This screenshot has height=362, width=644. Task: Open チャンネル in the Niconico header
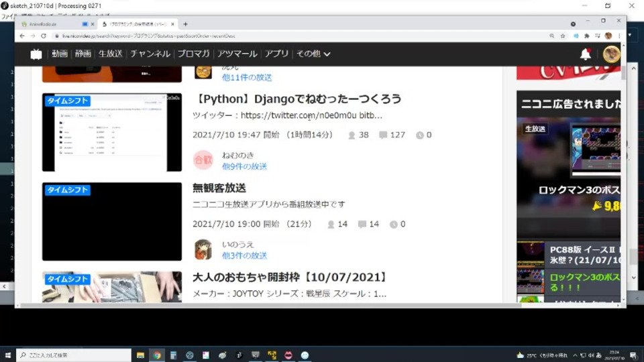[150, 54]
